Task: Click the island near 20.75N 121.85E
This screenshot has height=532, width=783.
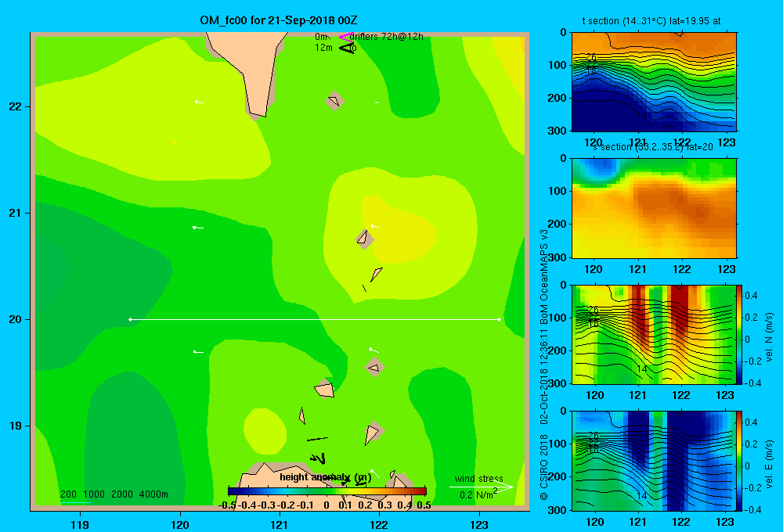Action: (x=365, y=239)
